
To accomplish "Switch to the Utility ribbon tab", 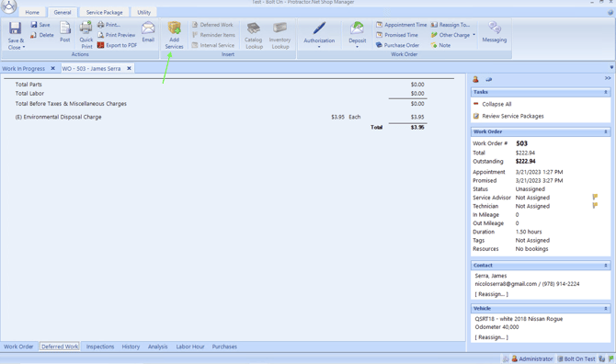I will [x=143, y=13].
